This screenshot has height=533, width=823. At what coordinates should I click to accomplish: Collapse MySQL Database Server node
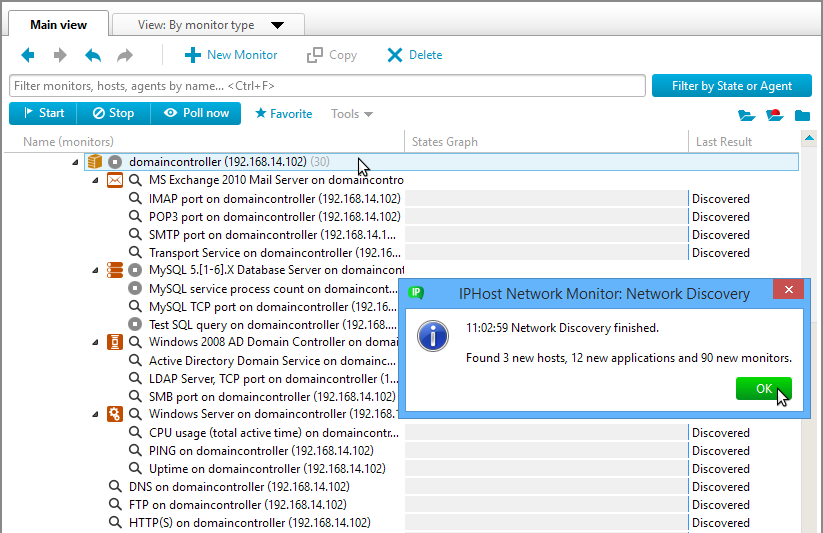[95, 270]
